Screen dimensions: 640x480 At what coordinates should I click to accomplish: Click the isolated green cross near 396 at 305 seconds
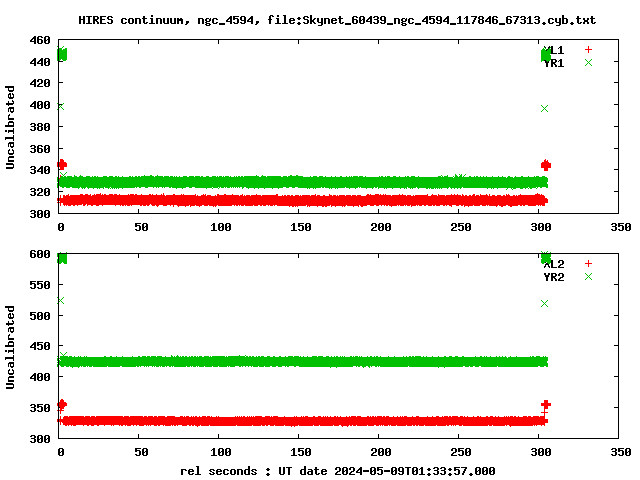(544, 109)
